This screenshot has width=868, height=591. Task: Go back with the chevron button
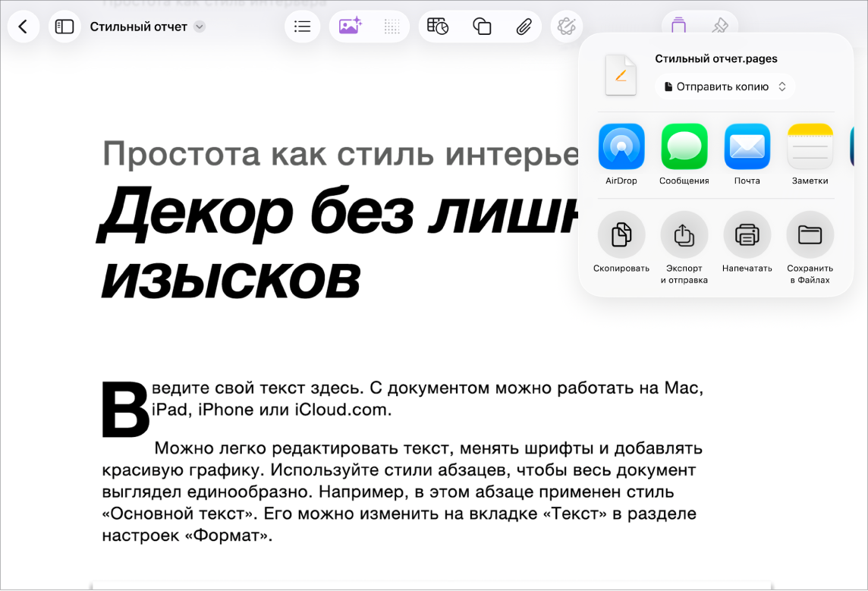click(24, 27)
